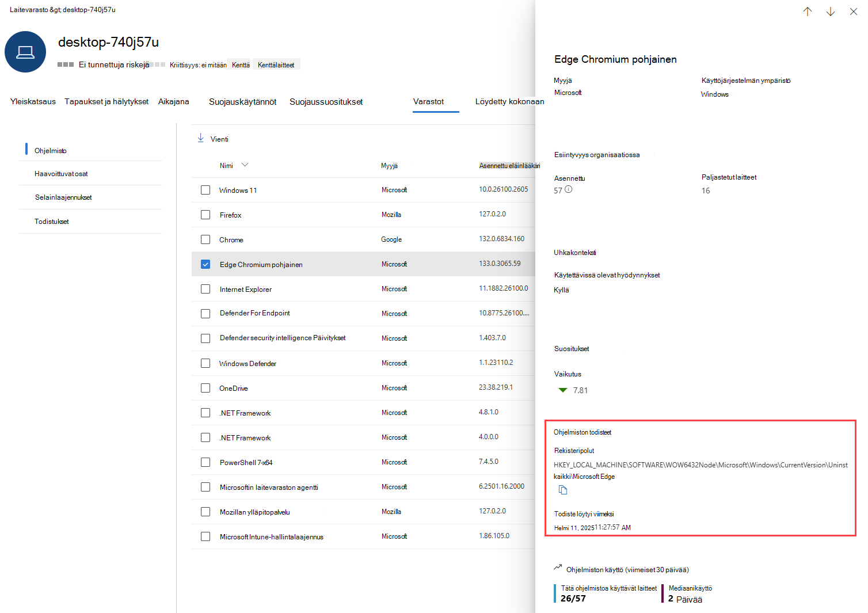868x613 pixels.
Task: Close the Edge Chromium details panel
Action: coord(854,12)
